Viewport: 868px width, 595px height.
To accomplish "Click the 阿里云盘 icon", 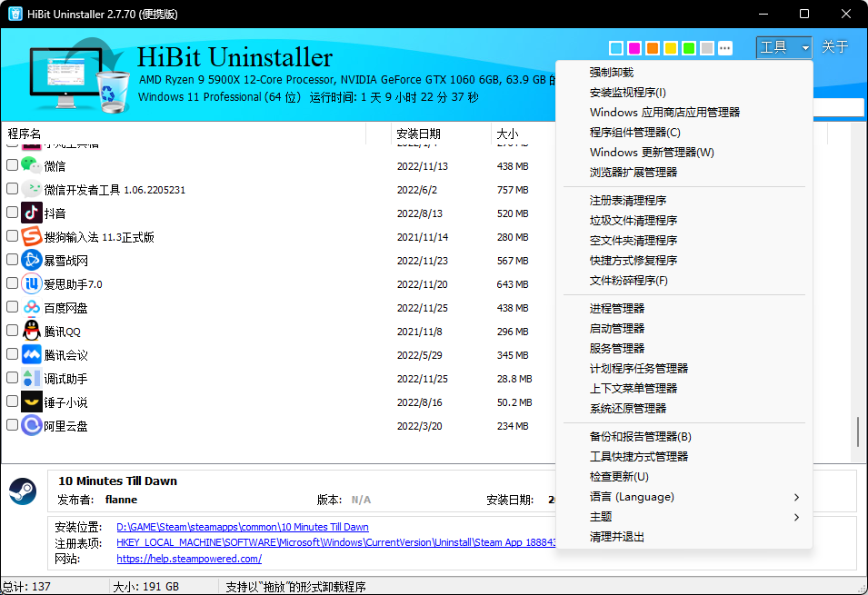I will point(31,426).
